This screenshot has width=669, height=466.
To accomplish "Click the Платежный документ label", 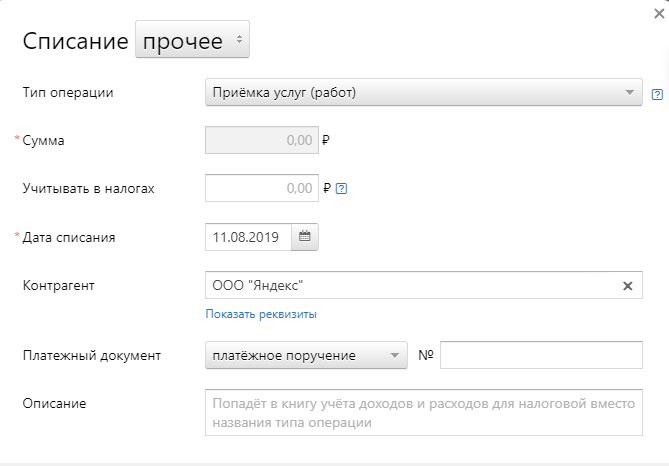I will tap(92, 355).
